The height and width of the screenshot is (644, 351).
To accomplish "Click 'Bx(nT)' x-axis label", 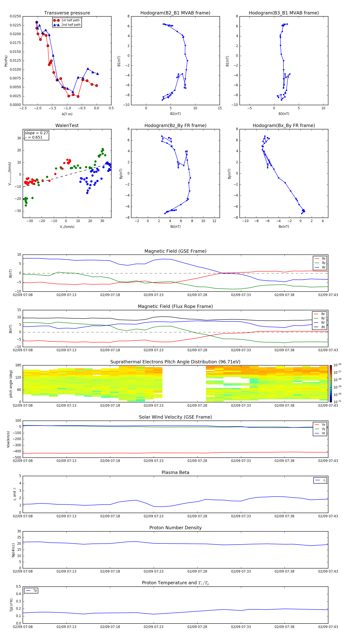I will [x=284, y=227].
